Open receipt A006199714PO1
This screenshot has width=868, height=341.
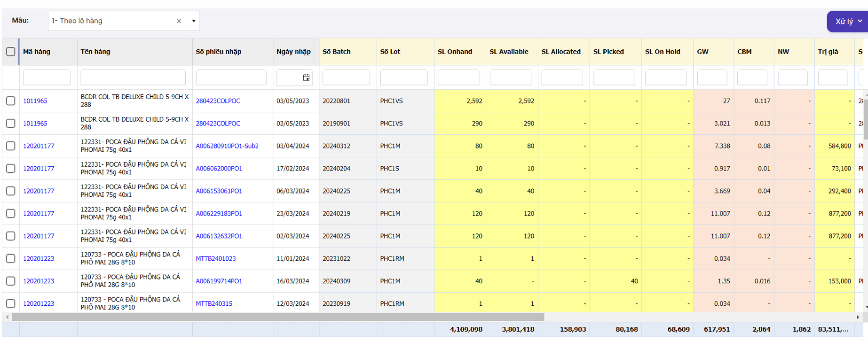(219, 281)
